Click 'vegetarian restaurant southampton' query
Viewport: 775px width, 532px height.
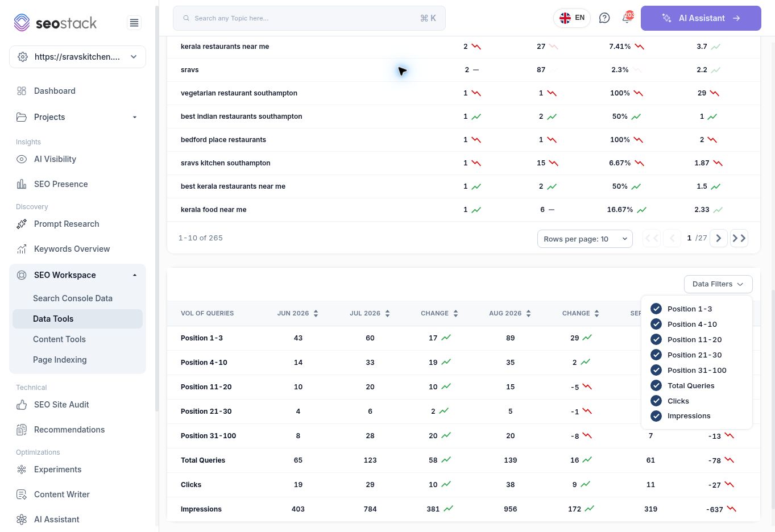(239, 93)
